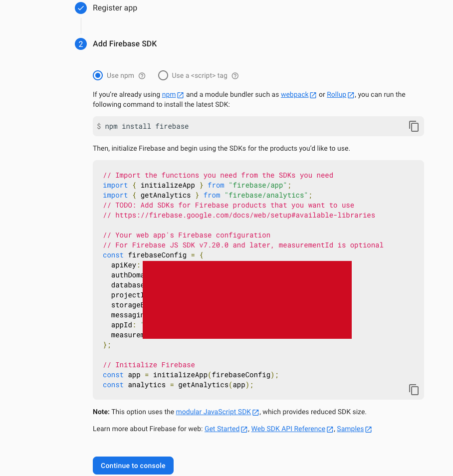Copy the npm install firebase command
The image size is (453, 476).
pyautogui.click(x=414, y=126)
